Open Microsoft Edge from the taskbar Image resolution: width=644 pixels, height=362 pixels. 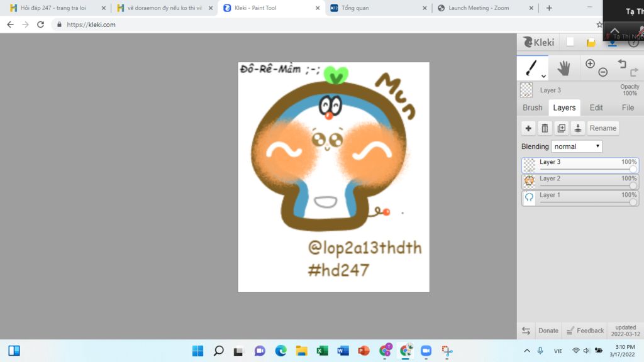click(x=281, y=351)
